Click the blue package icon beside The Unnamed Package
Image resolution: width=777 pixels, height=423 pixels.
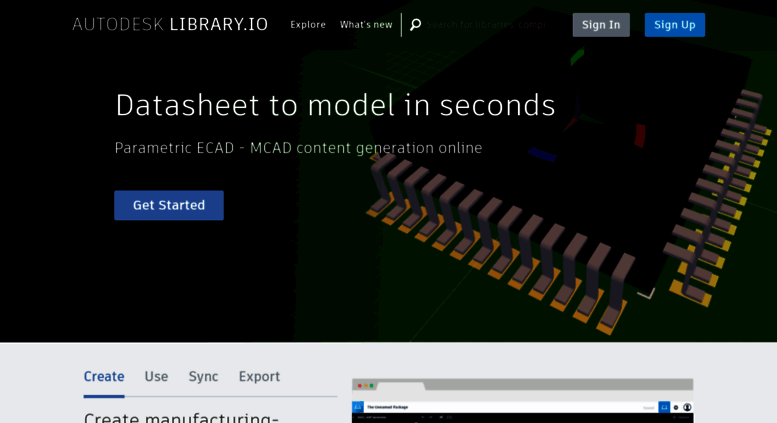pos(358,408)
